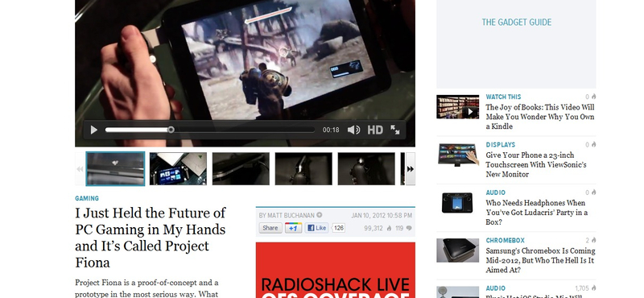Open Samsung's Chromebox article link

click(x=540, y=260)
